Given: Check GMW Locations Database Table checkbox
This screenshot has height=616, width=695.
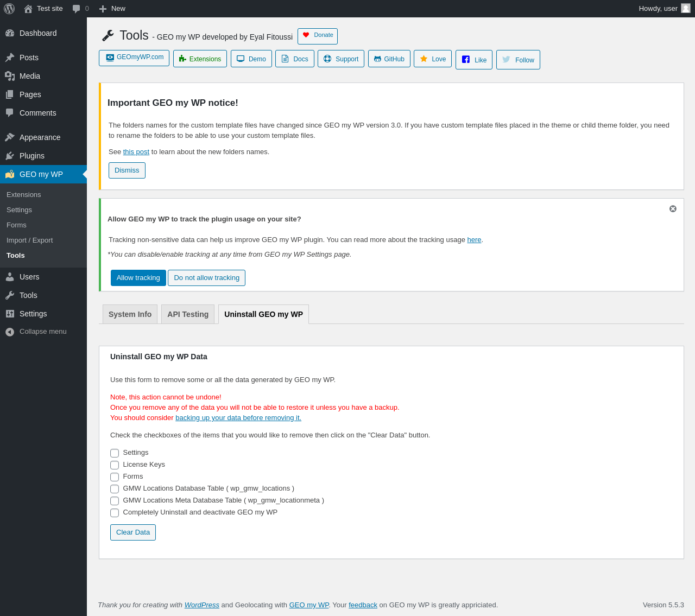Looking at the screenshot, I should click(x=115, y=489).
